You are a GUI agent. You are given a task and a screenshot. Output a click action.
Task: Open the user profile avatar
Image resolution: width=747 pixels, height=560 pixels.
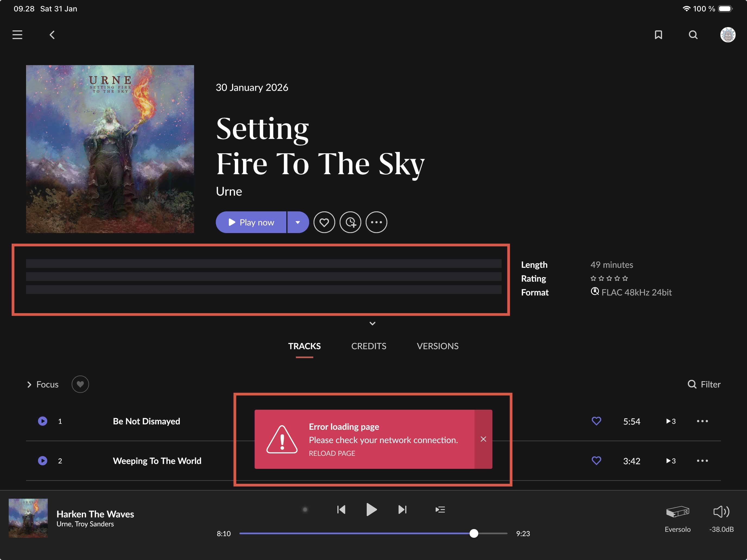pos(727,35)
